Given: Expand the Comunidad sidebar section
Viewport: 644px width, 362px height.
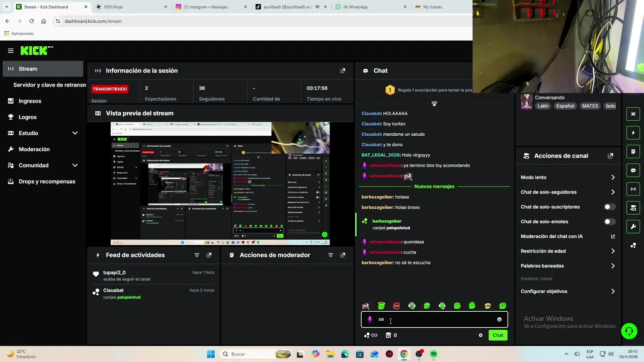Looking at the screenshot, I should 75,165.
